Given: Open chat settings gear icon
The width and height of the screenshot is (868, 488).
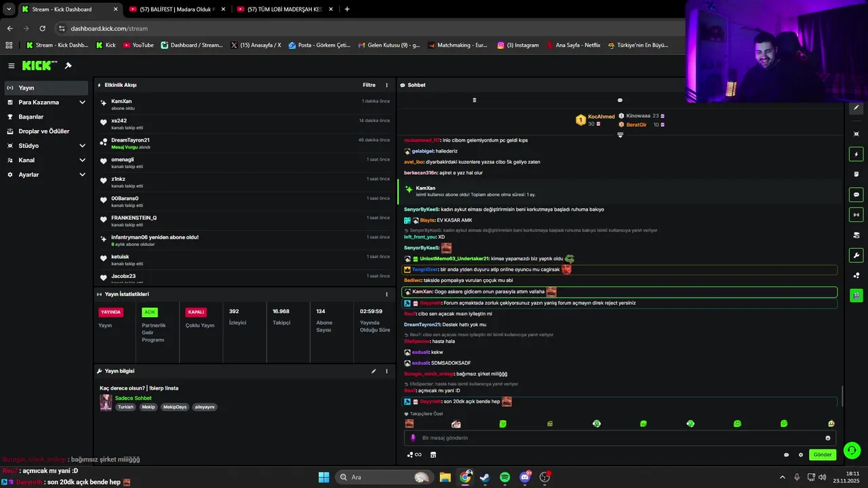Looking at the screenshot, I should 801,455.
